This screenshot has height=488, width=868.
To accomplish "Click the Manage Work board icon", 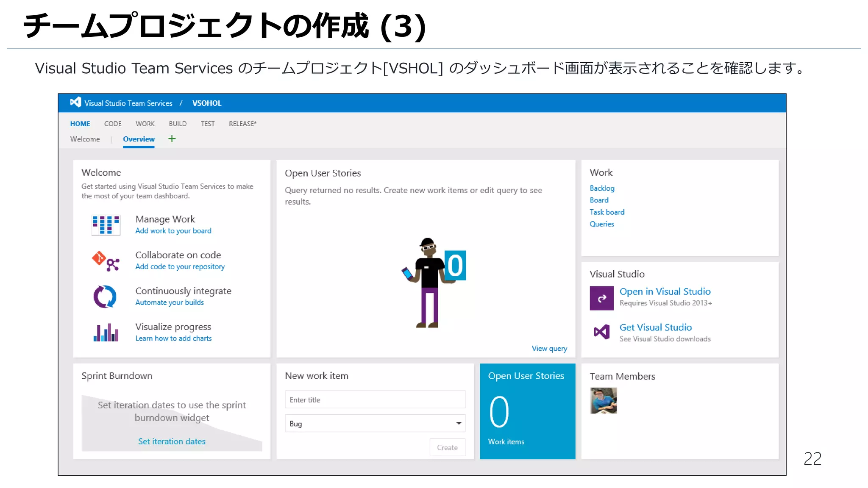I will [106, 225].
